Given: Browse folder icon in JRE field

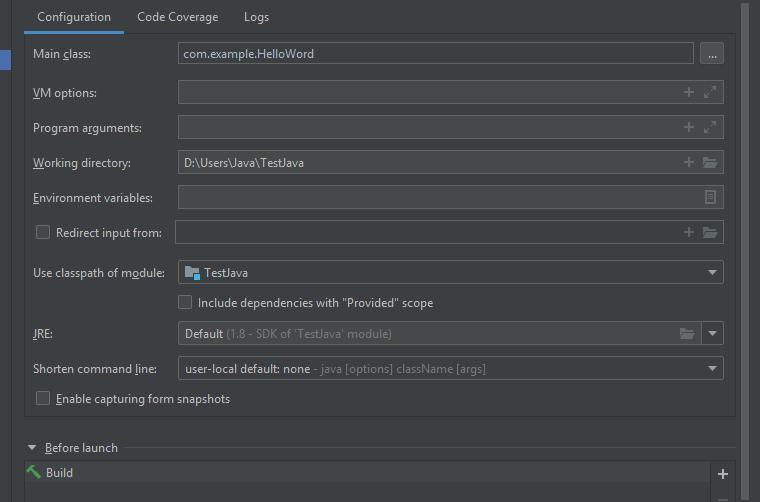Looking at the screenshot, I should tap(687, 334).
